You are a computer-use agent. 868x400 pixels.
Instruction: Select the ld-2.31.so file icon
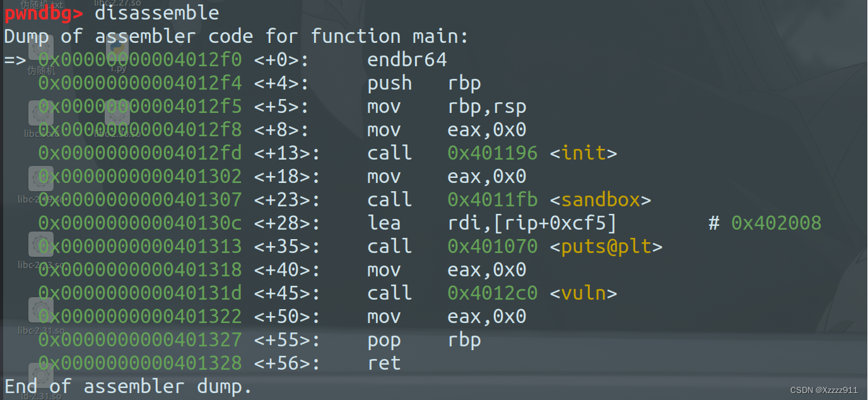41,375
